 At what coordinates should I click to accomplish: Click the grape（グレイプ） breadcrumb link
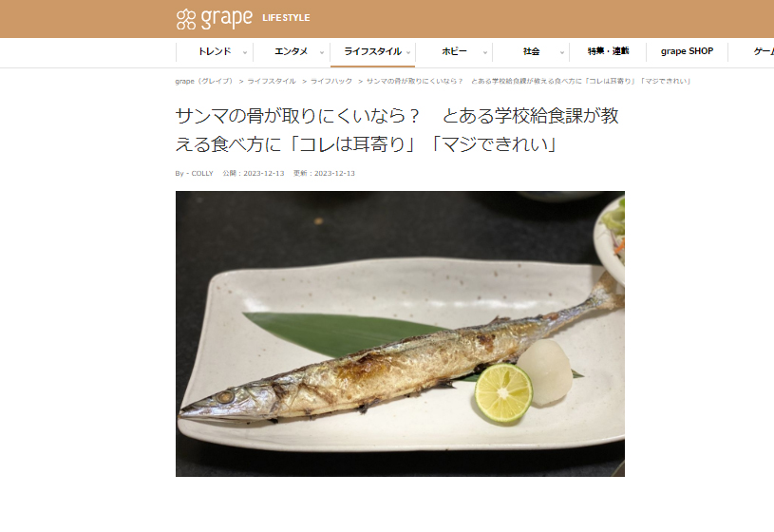(204, 81)
